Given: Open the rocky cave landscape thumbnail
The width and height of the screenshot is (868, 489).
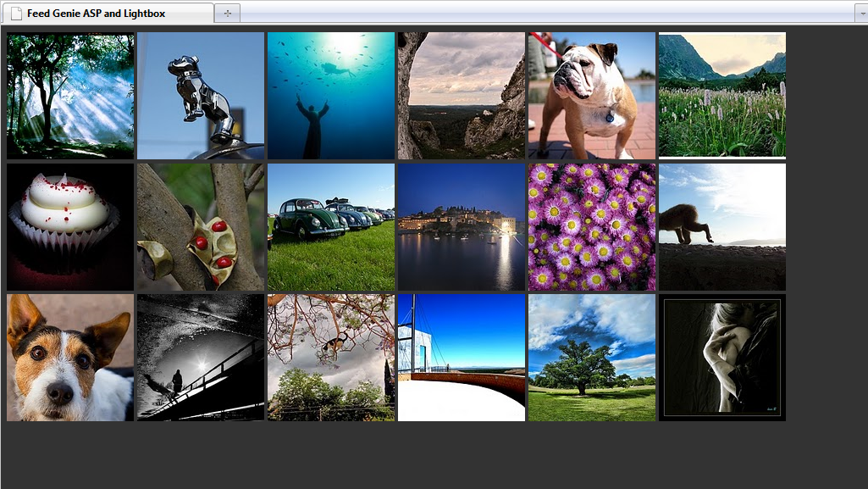Looking at the screenshot, I should click(462, 96).
